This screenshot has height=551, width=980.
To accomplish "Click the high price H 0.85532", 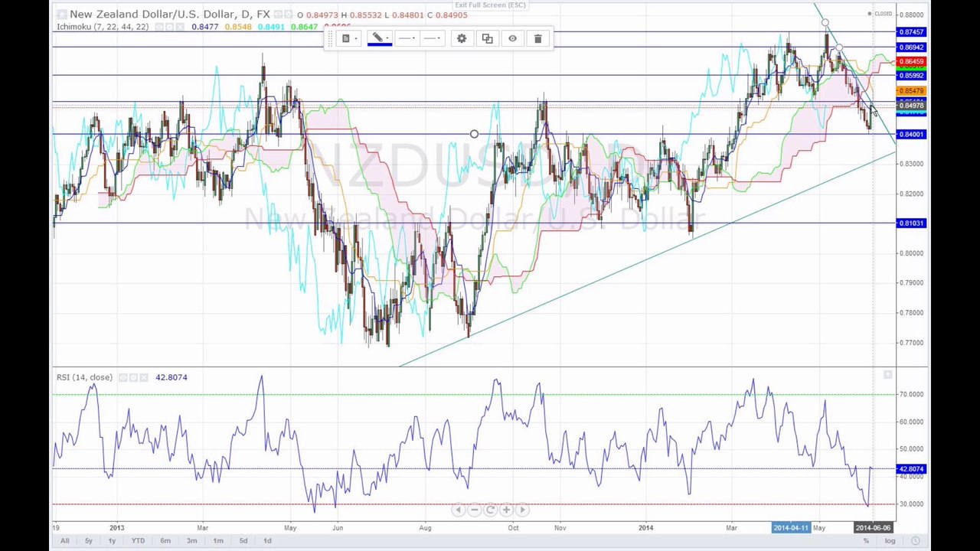I will pos(362,15).
